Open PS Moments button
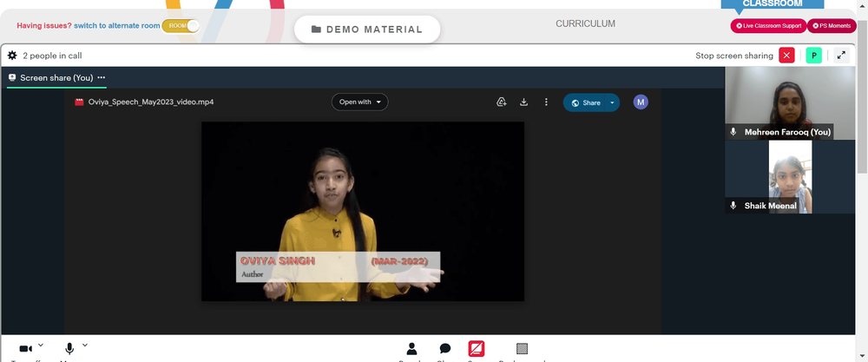 click(832, 25)
